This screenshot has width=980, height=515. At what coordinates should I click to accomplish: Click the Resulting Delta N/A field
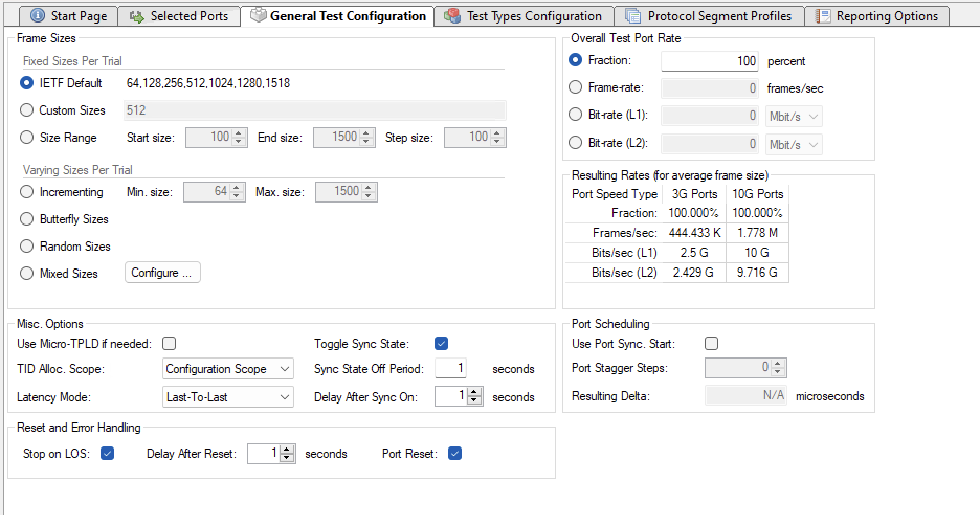click(745, 396)
